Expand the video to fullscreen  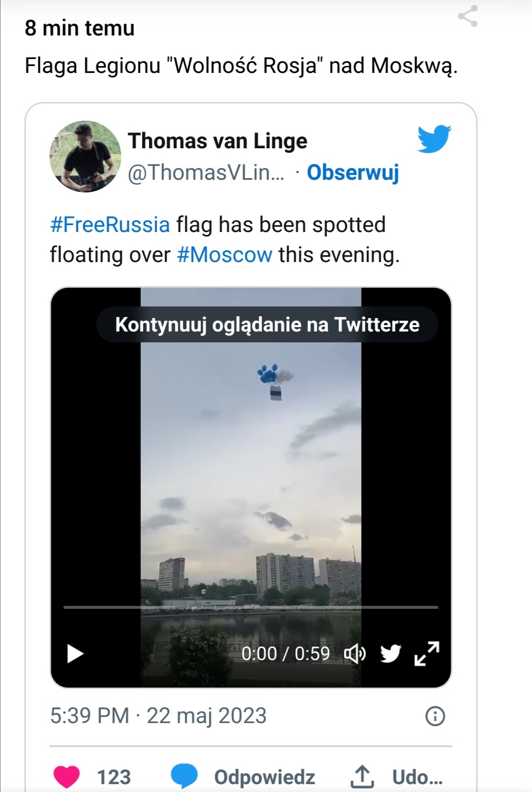tap(427, 654)
